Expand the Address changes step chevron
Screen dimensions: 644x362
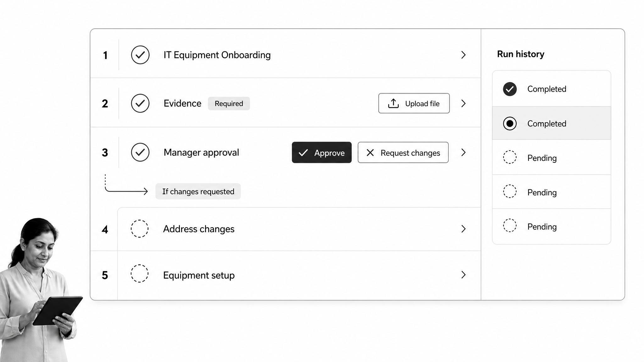coord(463,229)
